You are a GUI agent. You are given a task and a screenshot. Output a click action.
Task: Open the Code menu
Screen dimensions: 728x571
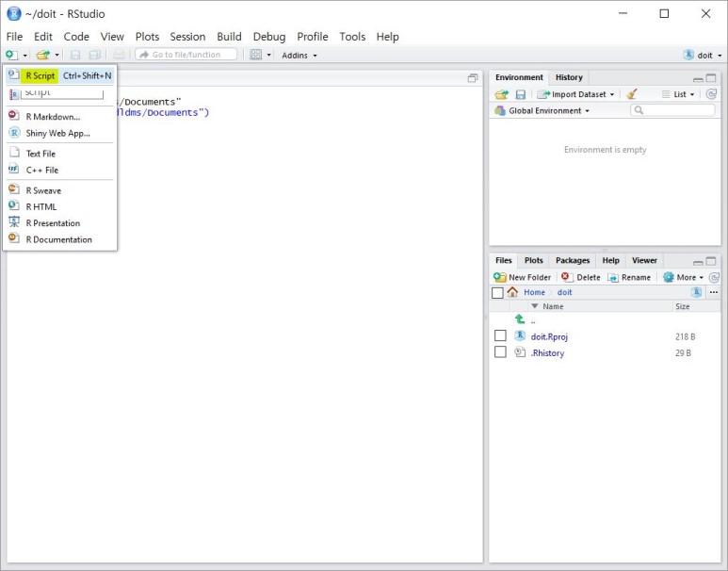[76, 37]
